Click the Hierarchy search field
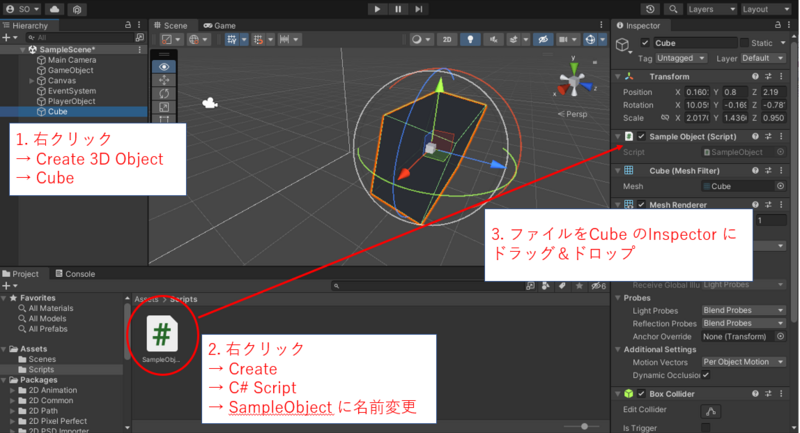This screenshot has height=433, width=800. (81, 38)
